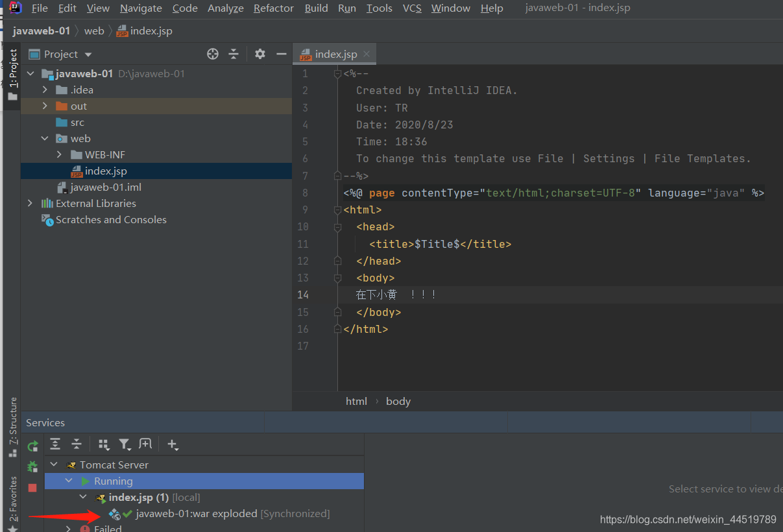Select javaweb-01:war exploded artifact row
Viewport: 783px width, 532px height.
[204, 514]
